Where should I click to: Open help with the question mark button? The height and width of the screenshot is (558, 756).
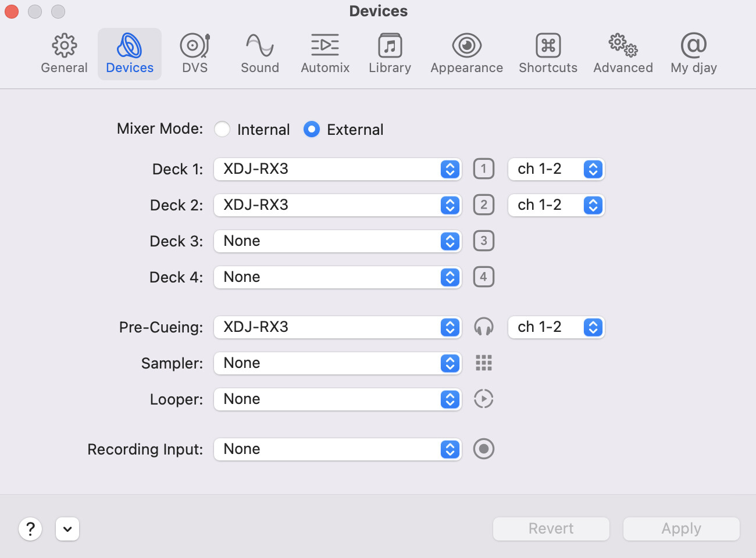pyautogui.click(x=30, y=529)
